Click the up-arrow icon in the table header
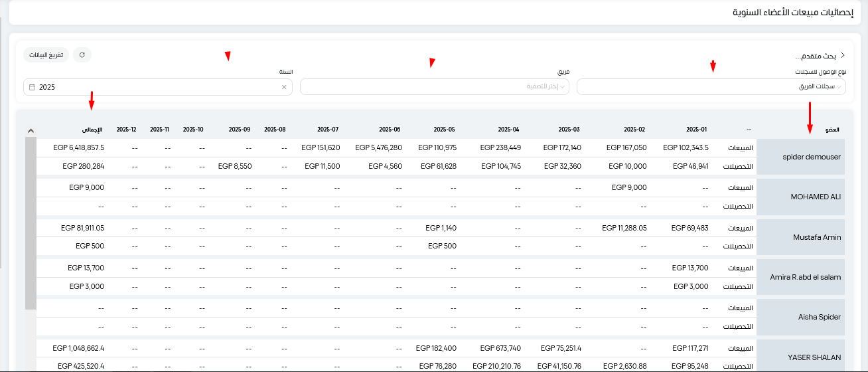Viewport: 868px width, 372px height. point(31,130)
